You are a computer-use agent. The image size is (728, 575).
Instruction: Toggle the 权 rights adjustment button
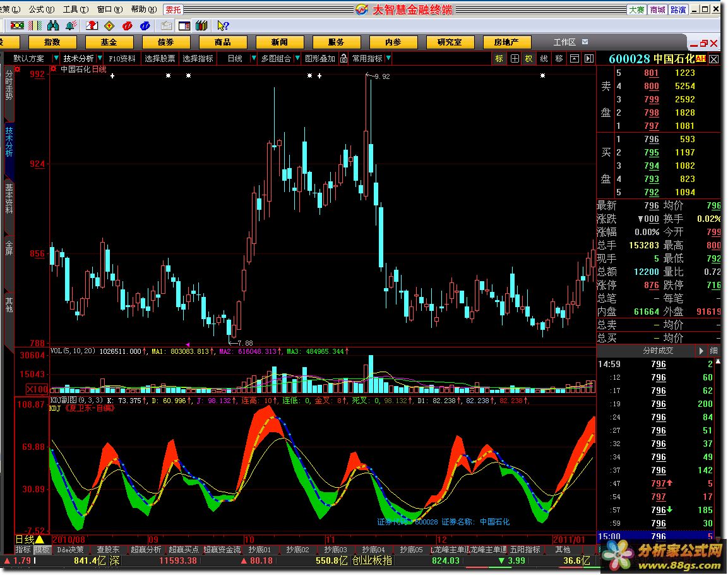coord(529,59)
